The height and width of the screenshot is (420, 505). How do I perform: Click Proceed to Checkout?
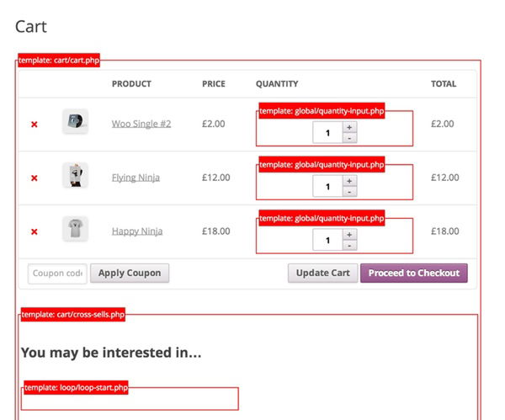413,274
